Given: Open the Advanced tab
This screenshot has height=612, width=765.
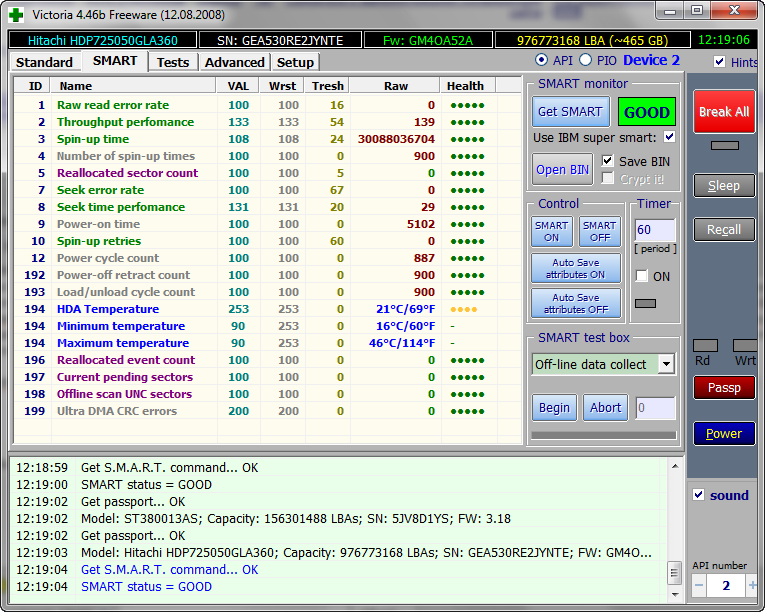Looking at the screenshot, I should point(234,62).
